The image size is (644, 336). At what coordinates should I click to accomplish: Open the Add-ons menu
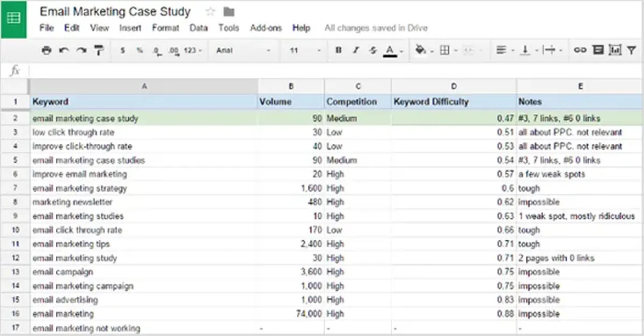(x=266, y=28)
